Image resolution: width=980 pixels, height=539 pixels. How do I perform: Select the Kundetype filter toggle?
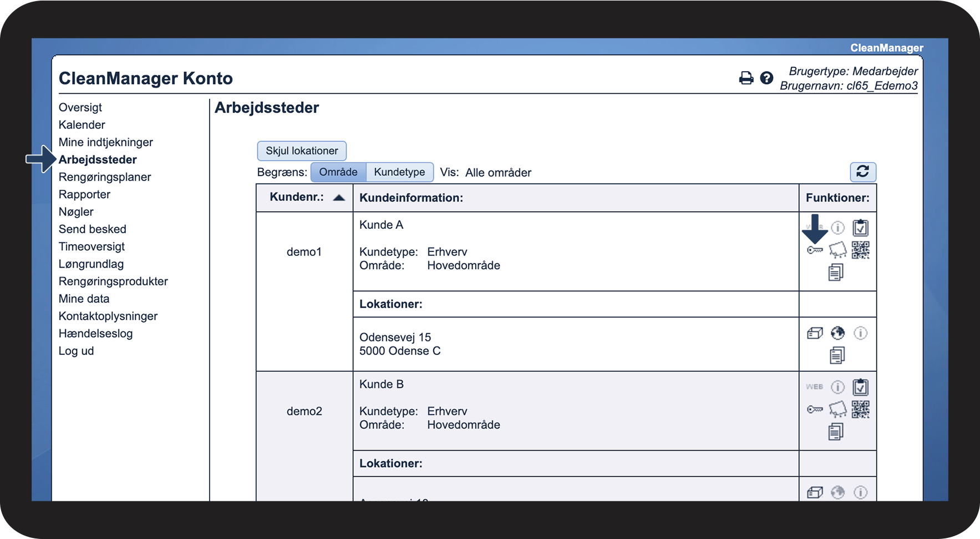click(399, 172)
